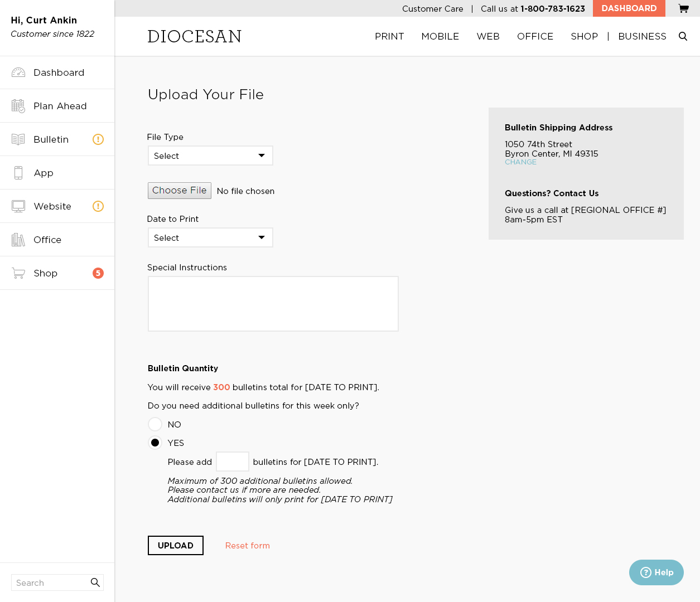Viewport: 700px width, 602px height.
Task: Click the Choose File button
Action: [x=180, y=191]
